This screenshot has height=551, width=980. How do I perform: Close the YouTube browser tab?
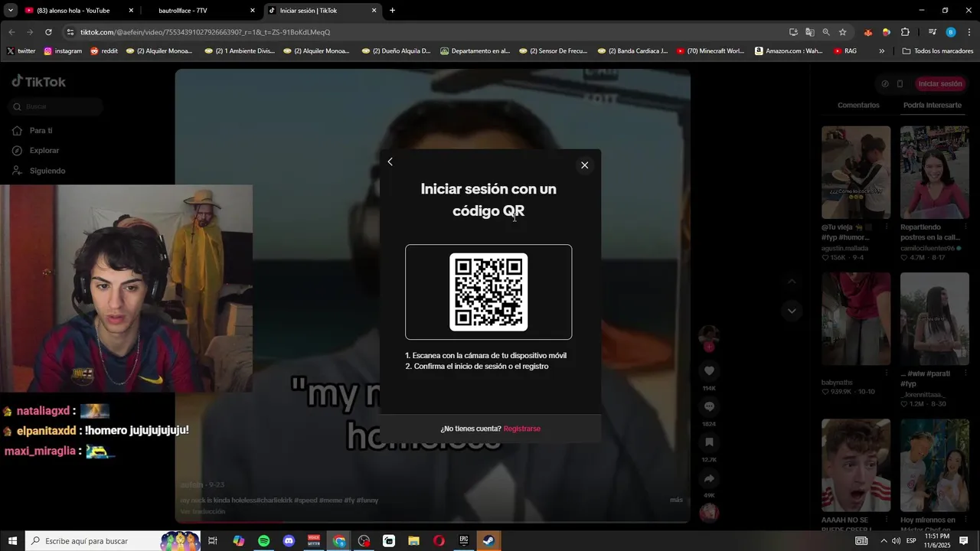tap(131, 11)
